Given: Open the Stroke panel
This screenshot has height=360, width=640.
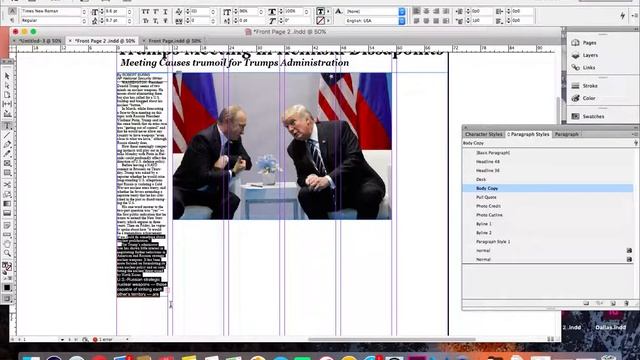Looking at the screenshot, I should [585, 86].
